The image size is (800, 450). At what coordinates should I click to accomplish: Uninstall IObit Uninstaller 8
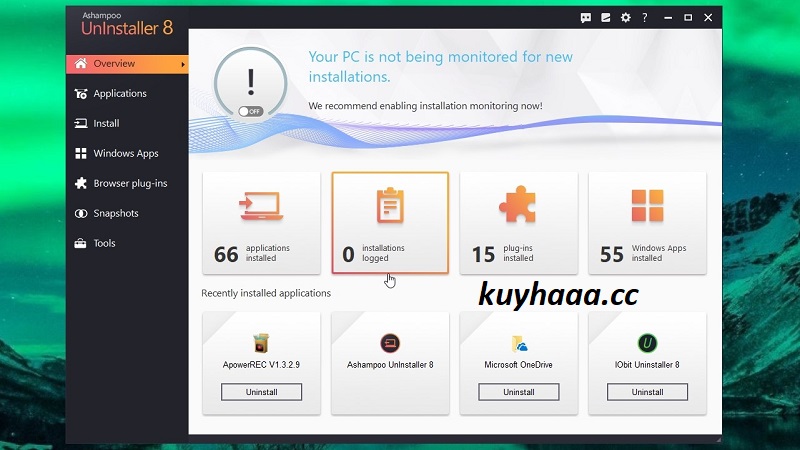coord(647,392)
